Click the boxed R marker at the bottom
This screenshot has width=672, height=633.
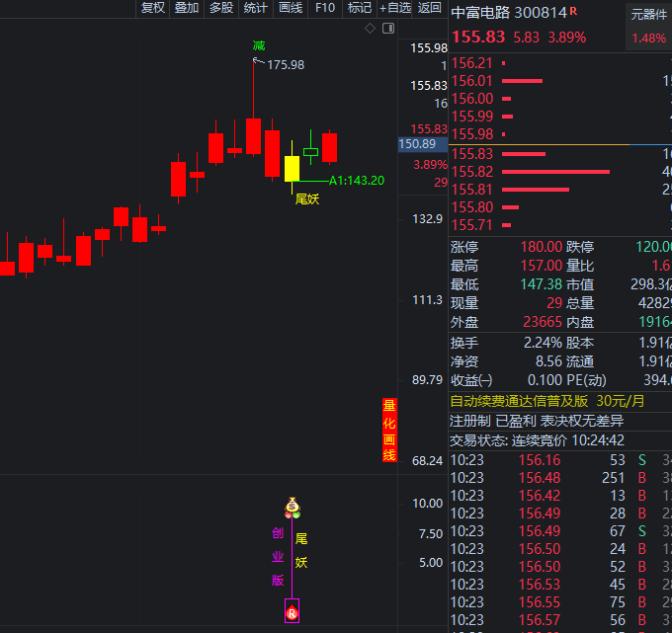click(292, 611)
